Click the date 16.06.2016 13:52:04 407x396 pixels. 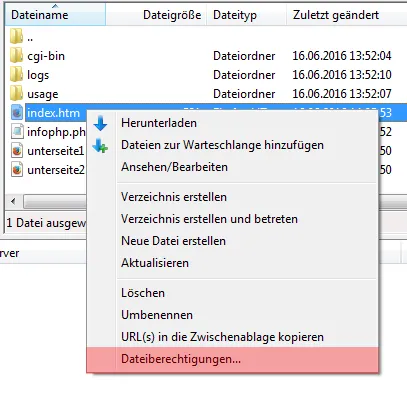tap(342, 56)
